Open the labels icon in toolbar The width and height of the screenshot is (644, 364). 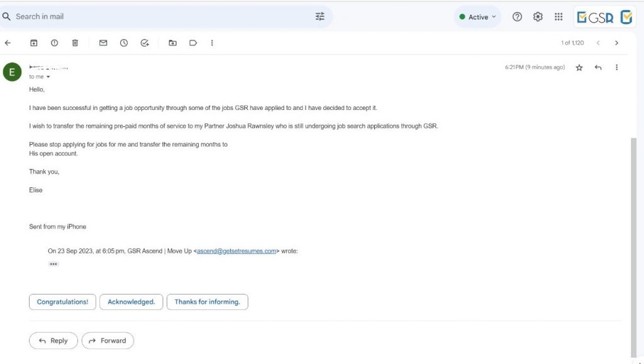click(193, 43)
